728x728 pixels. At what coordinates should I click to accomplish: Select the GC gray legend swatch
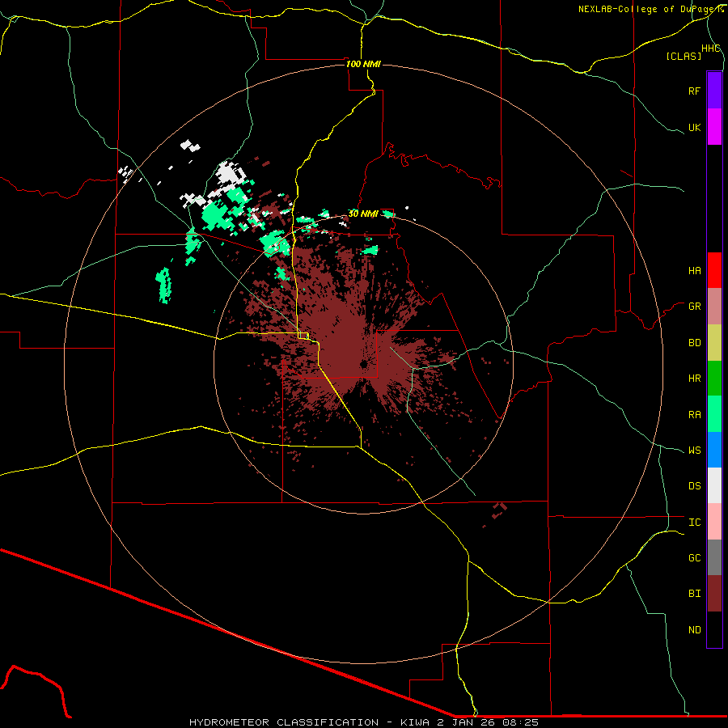(714, 557)
